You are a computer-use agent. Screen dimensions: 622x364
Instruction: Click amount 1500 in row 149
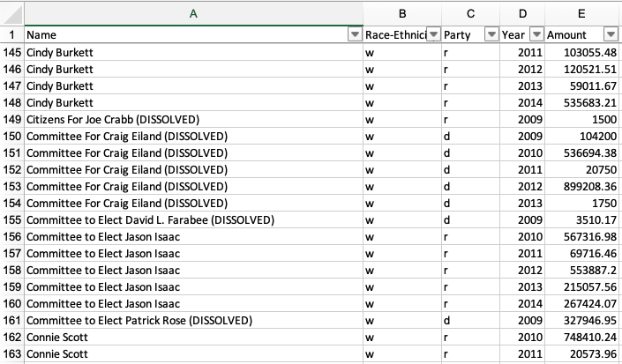point(582,119)
